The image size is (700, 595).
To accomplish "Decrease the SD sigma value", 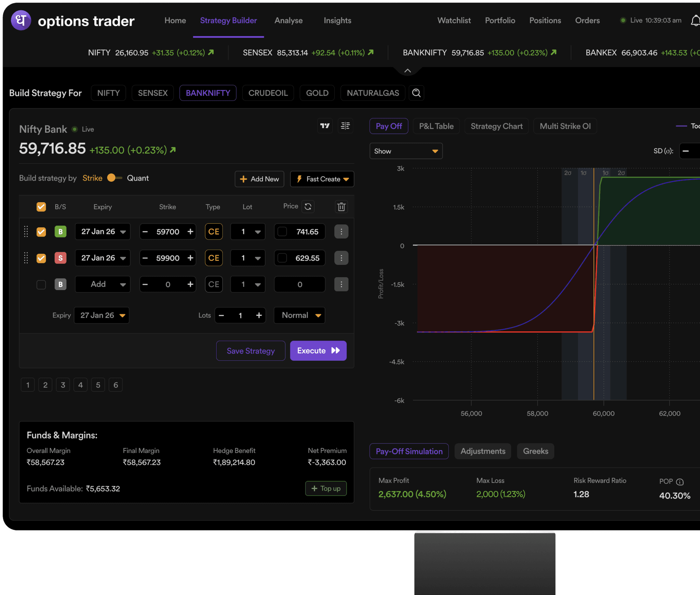I will tap(686, 151).
